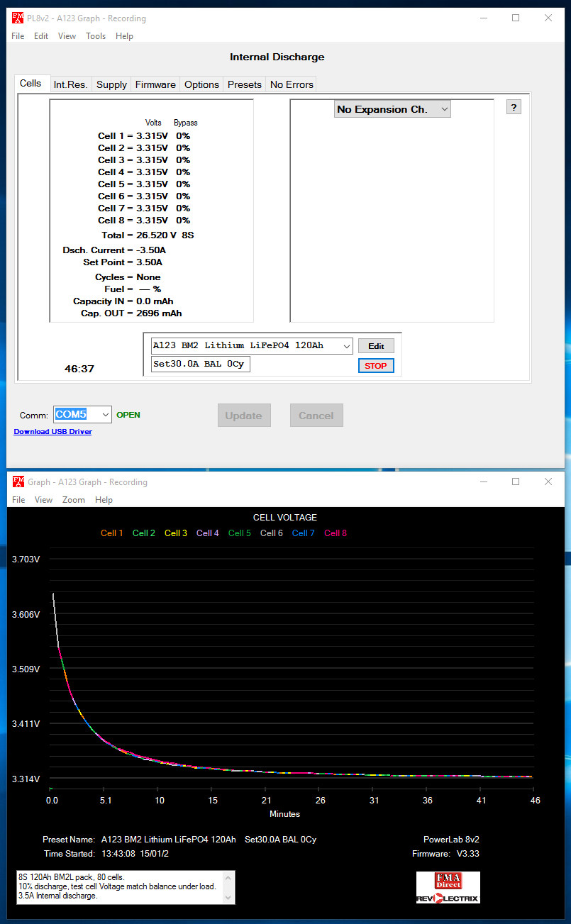Minimize the PL8v2 window
Viewport: 571px width, 924px height.
(x=483, y=18)
